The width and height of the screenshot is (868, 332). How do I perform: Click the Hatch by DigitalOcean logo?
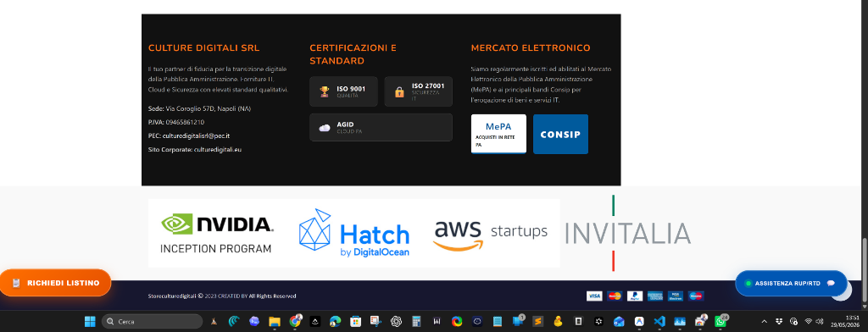click(353, 233)
